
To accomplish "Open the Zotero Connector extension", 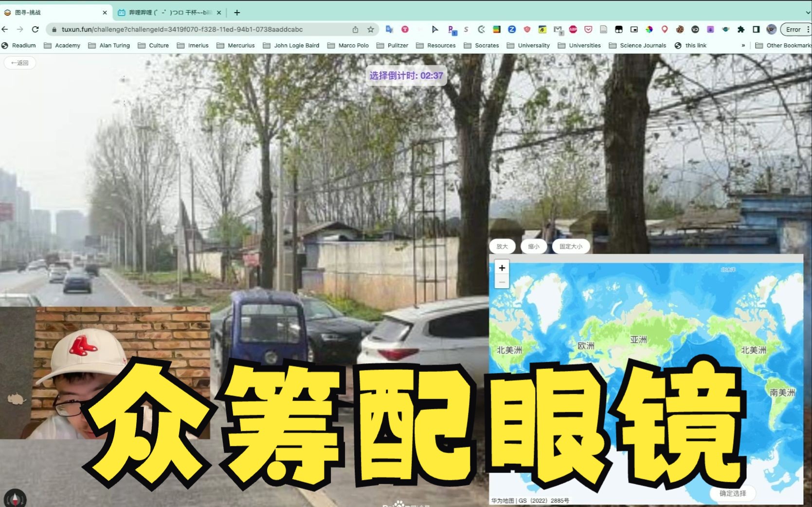I will [x=511, y=30].
